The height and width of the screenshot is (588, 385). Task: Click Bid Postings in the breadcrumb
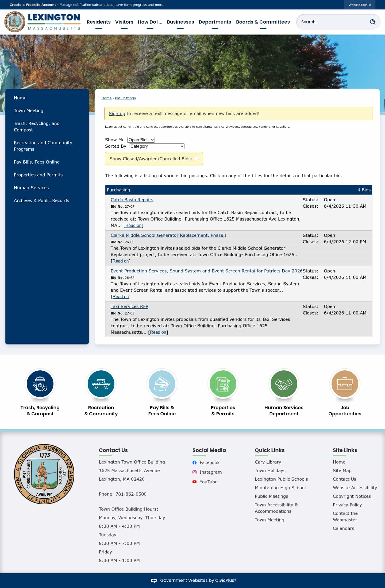125,98
